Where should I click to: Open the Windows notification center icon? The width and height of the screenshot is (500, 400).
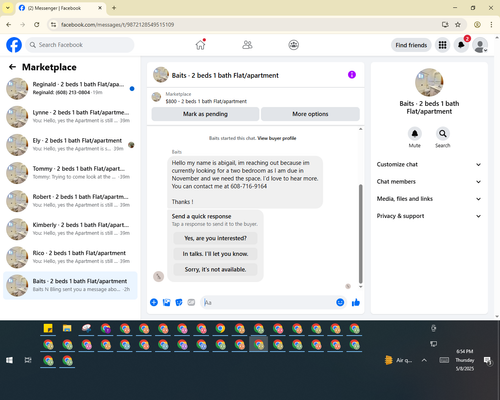(x=488, y=360)
